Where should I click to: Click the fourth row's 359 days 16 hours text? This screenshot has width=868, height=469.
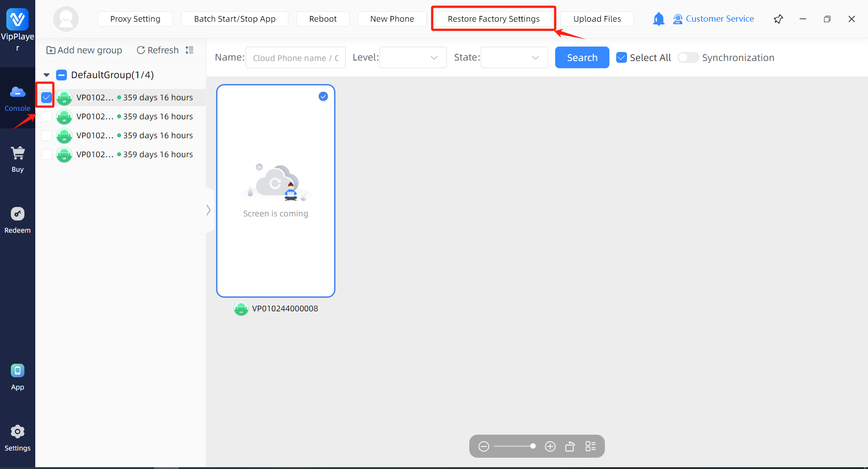click(158, 155)
